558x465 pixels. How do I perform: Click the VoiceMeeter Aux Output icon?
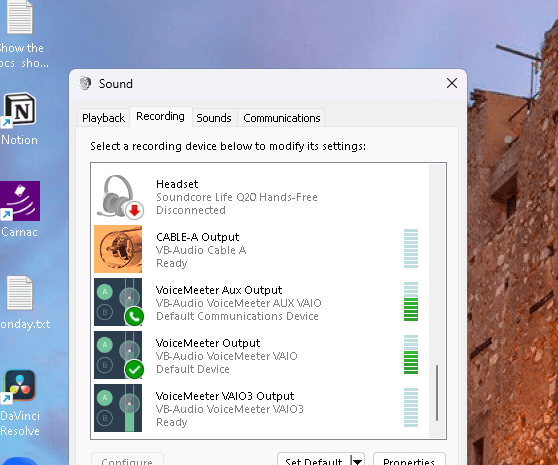point(119,302)
